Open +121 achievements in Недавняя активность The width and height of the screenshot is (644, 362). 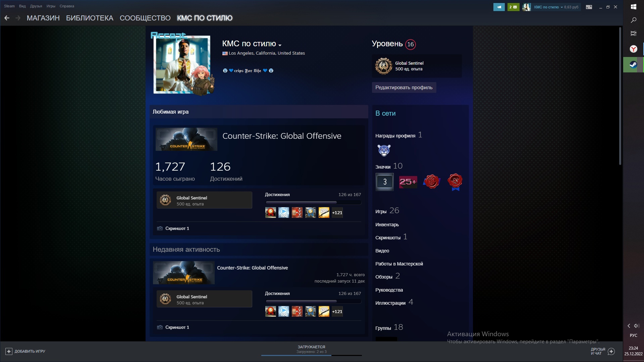pyautogui.click(x=337, y=311)
